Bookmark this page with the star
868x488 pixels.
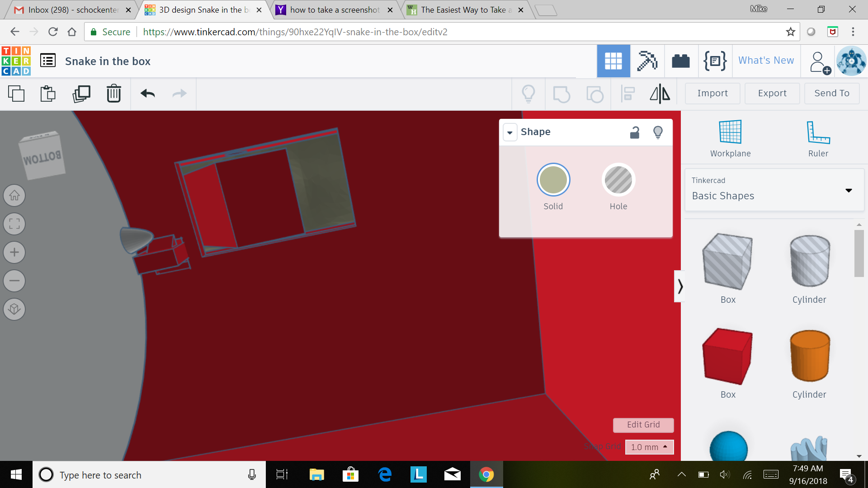790,32
